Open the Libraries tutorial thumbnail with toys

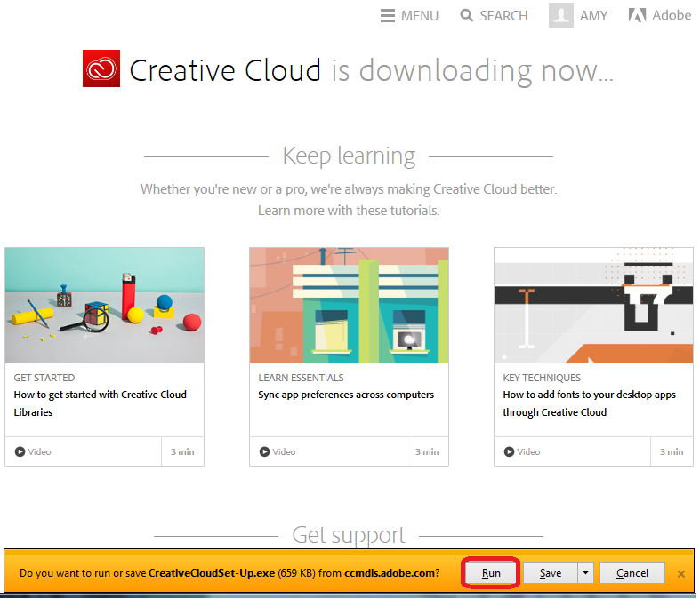pyautogui.click(x=104, y=306)
